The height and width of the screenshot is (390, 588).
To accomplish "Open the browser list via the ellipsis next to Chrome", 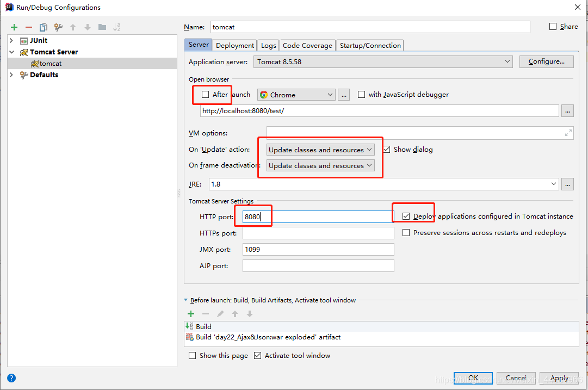I will point(344,95).
